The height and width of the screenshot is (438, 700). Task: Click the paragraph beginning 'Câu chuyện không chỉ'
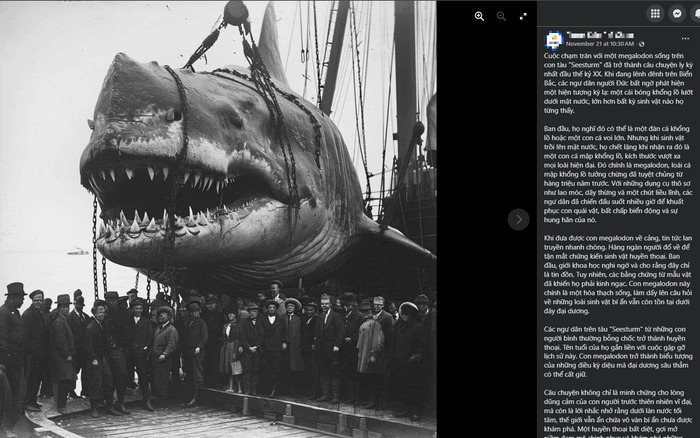(x=618, y=413)
